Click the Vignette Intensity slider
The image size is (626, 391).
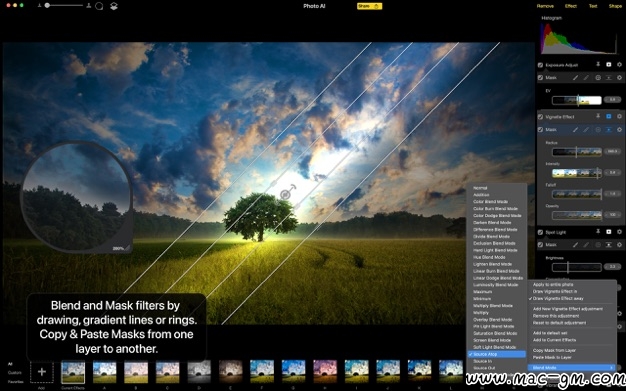(x=576, y=173)
